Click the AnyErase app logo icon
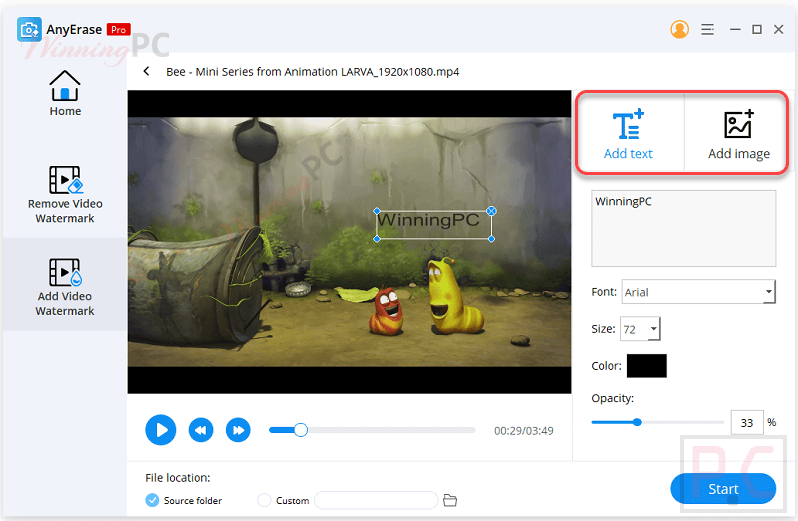This screenshot has height=521, width=798. [x=29, y=30]
